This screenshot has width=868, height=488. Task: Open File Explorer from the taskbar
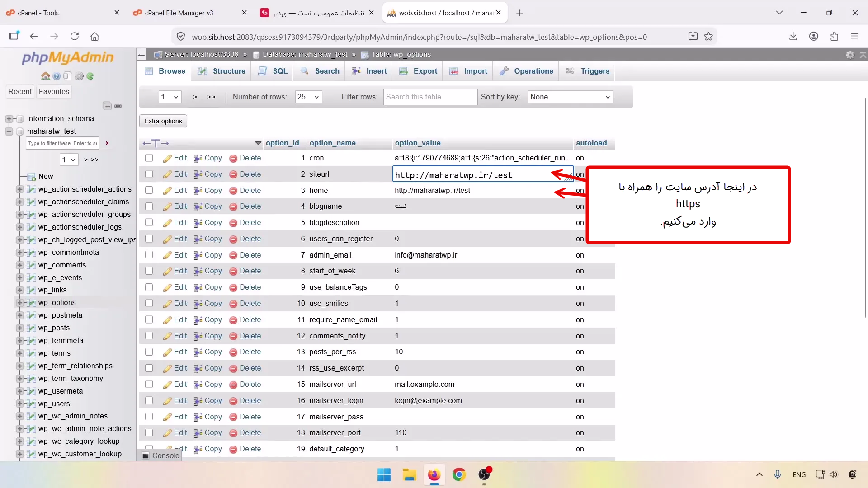[409, 475]
